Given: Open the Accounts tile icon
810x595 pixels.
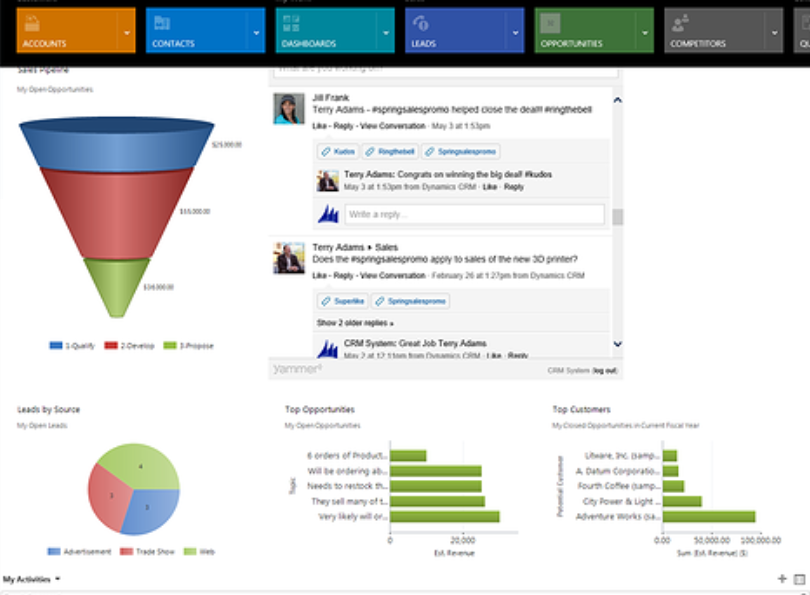Looking at the screenshot, I should coord(32,24).
